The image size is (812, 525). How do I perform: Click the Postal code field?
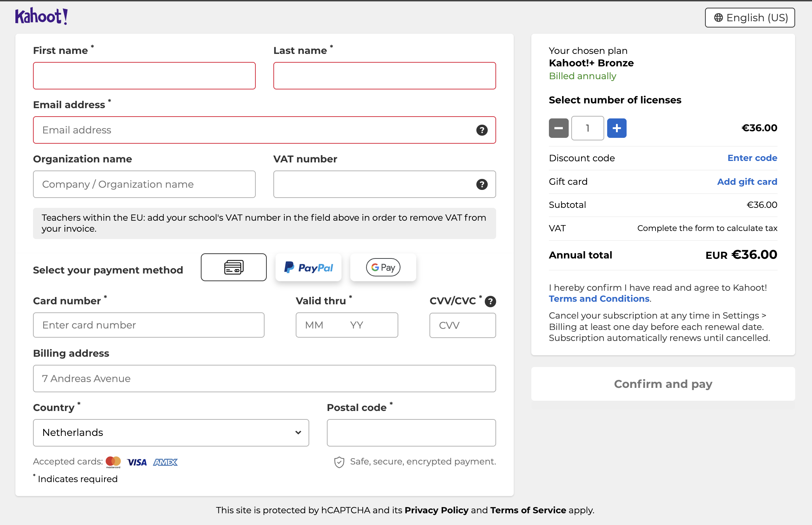click(x=411, y=433)
